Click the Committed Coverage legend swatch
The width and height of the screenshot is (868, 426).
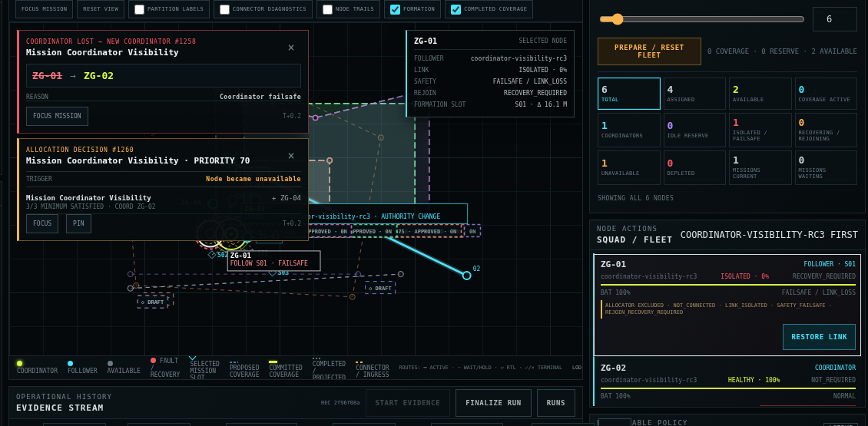[273, 362]
